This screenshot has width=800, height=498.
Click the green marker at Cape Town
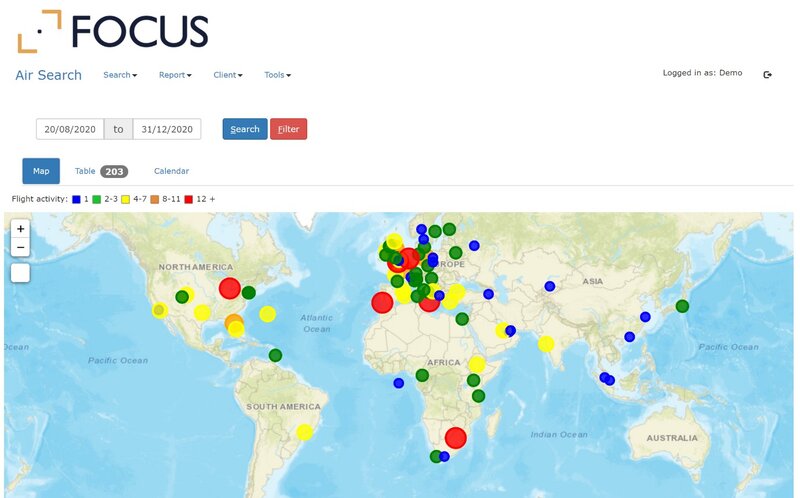pos(436,456)
